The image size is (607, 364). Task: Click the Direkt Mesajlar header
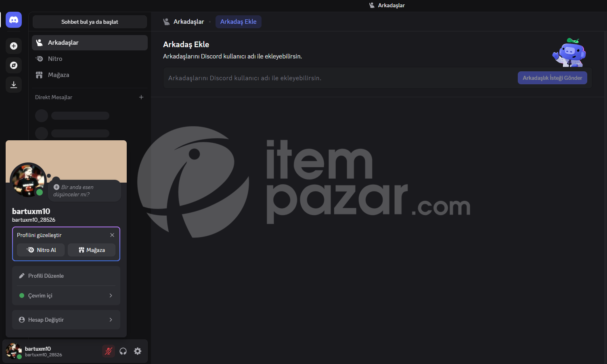click(54, 97)
